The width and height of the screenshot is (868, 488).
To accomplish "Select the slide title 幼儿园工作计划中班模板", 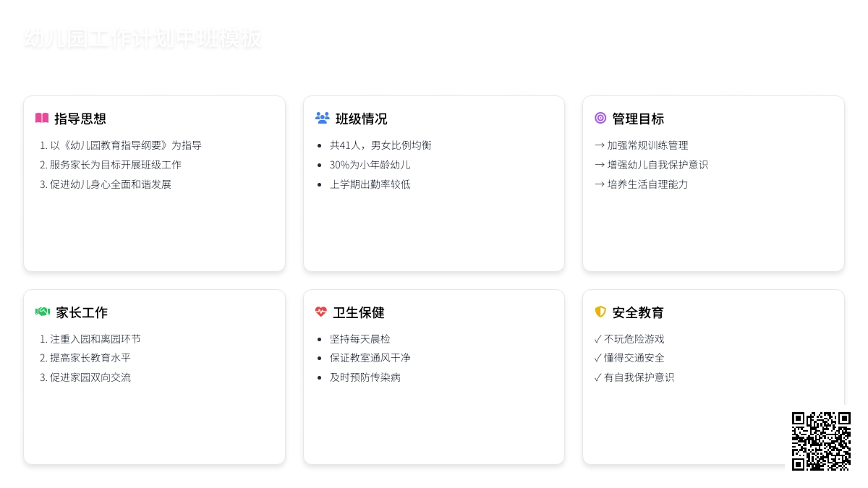I will click(x=142, y=39).
